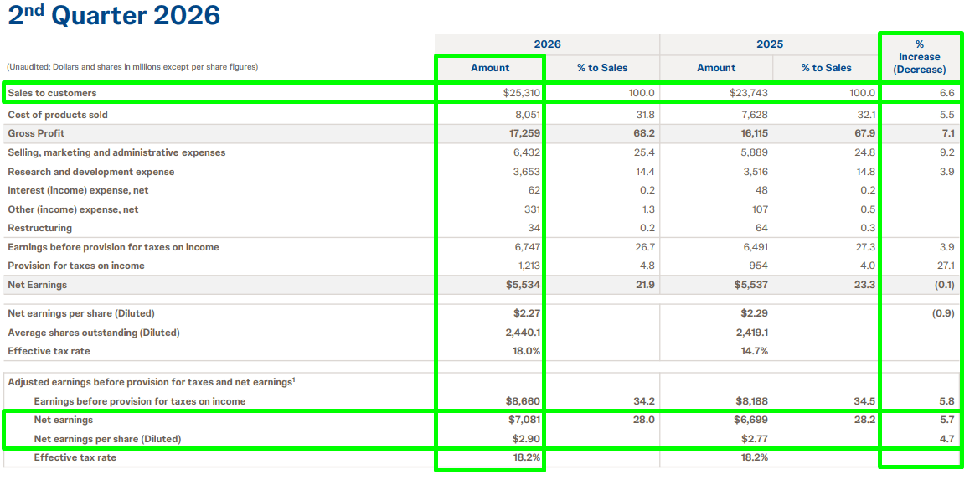980x480 pixels.
Task: Click the 4.7 adjusted EPS increase
Action: [x=948, y=440]
